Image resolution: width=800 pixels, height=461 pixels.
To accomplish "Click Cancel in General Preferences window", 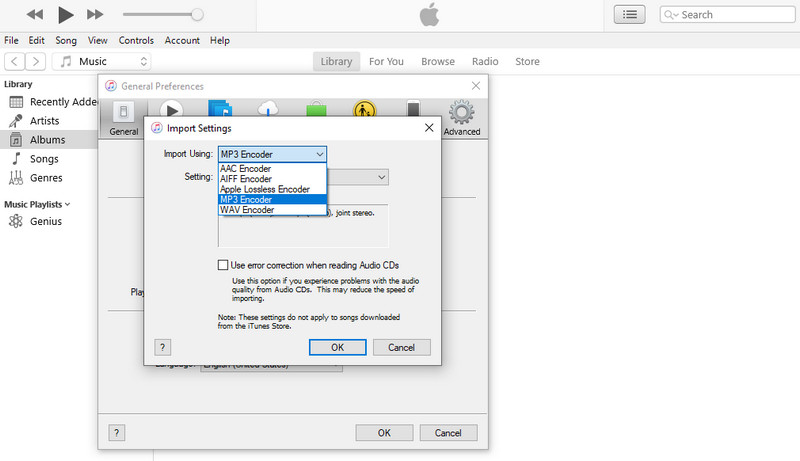I will coord(448,433).
